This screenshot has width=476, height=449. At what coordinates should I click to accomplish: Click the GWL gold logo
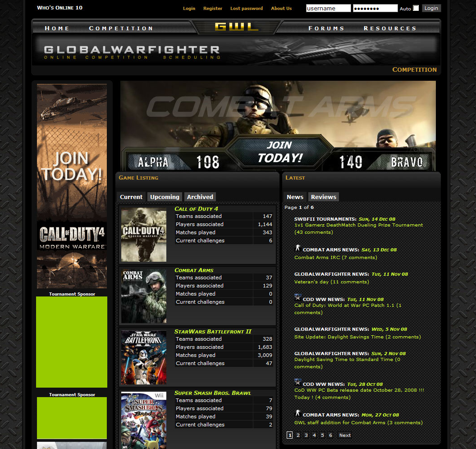click(237, 27)
